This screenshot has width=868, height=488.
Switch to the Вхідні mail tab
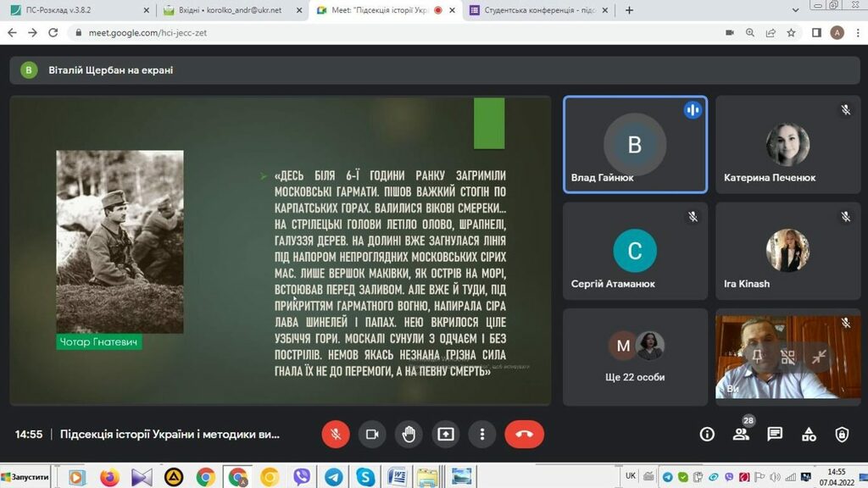pos(229,11)
